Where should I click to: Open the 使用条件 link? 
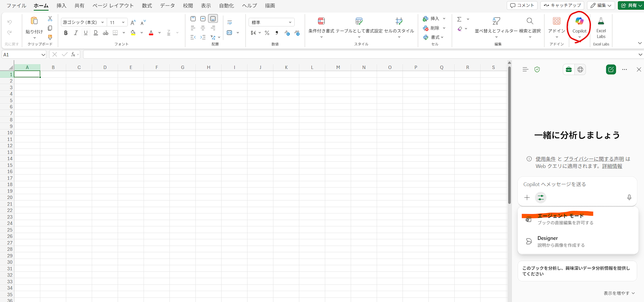coord(545,159)
